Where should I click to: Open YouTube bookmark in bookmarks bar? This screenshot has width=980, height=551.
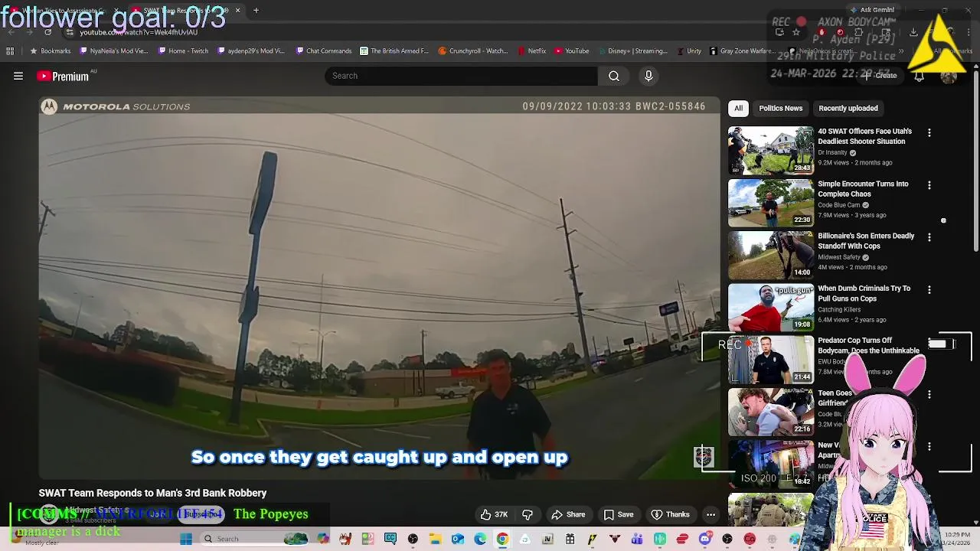pyautogui.click(x=571, y=51)
